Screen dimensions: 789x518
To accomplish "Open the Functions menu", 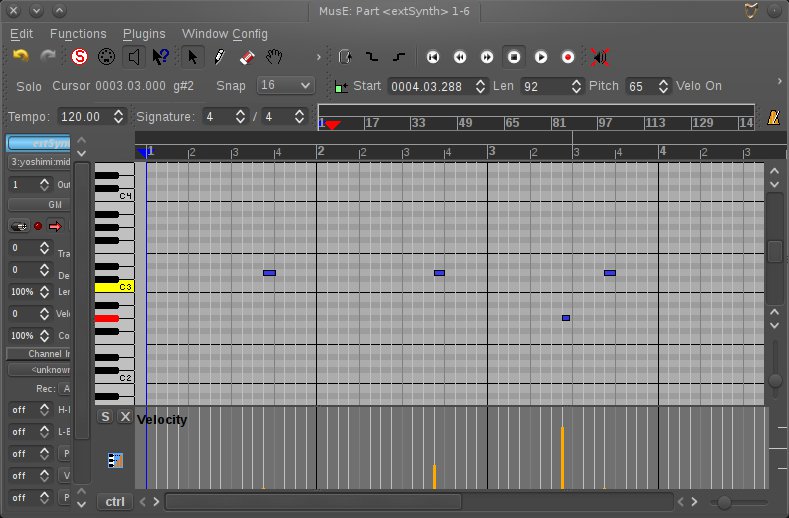I will pos(78,34).
